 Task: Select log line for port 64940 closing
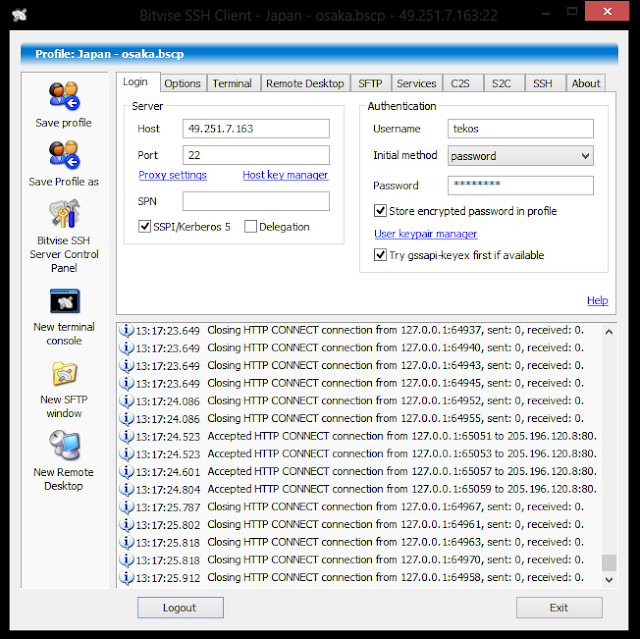click(359, 348)
